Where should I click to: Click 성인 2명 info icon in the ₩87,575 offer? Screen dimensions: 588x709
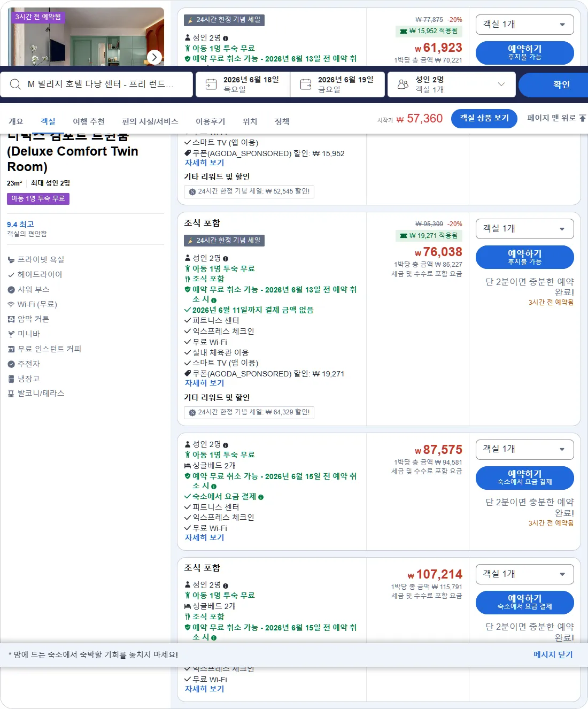pyautogui.click(x=226, y=445)
